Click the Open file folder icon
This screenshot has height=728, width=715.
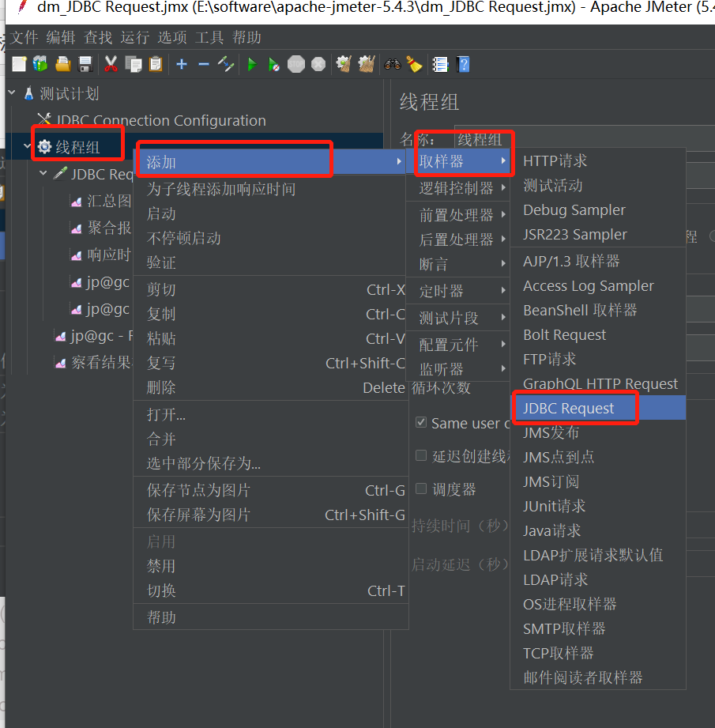[62, 64]
